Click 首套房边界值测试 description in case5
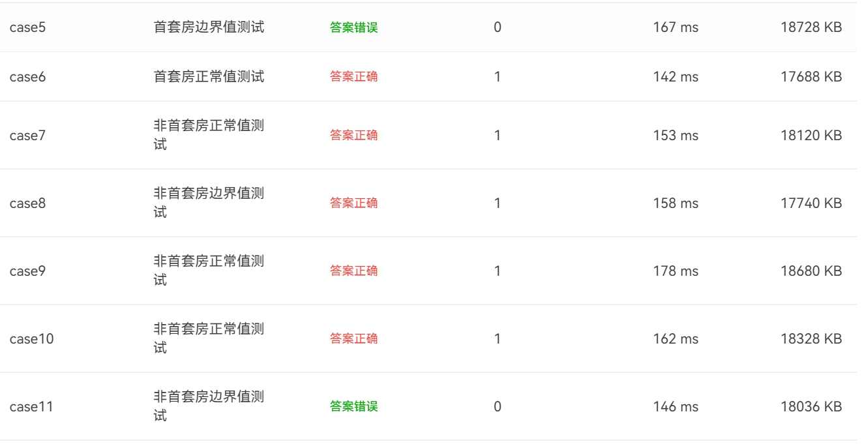 click(209, 27)
